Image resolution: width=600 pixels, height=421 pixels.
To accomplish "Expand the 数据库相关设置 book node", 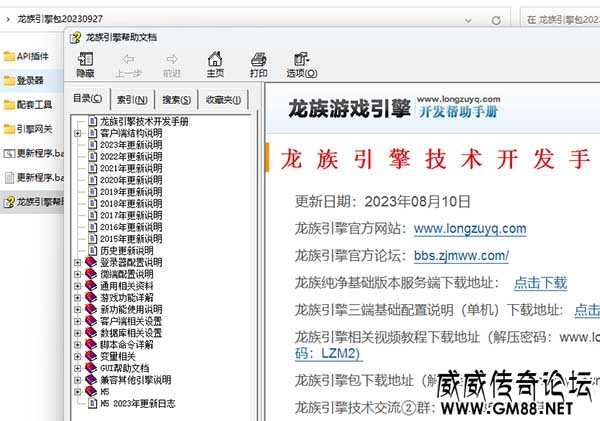I will [x=78, y=333].
